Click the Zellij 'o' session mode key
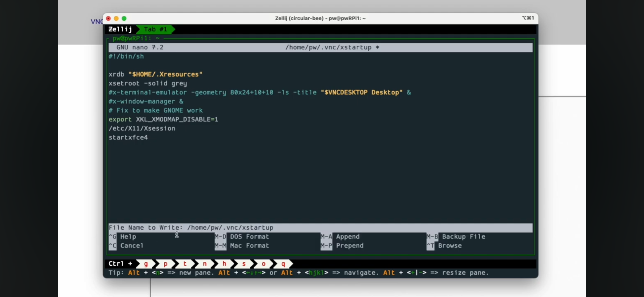Screen dimensions: 644x297 pyautogui.click(x=263, y=264)
